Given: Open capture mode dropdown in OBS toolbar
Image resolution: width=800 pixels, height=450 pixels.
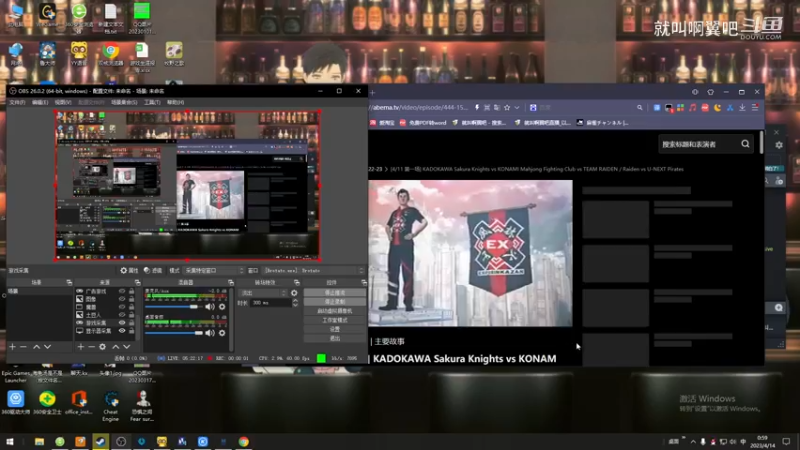Looking at the screenshot, I should pos(214,270).
